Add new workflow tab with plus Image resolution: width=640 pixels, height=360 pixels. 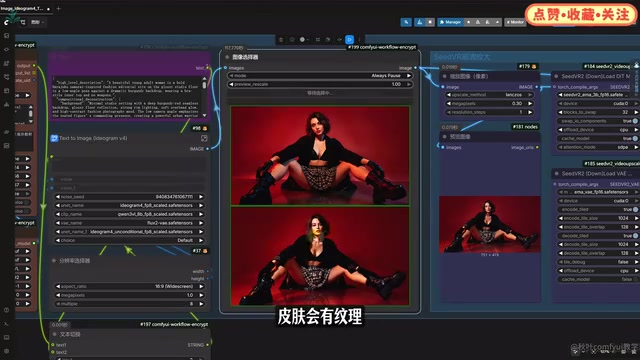tap(58, 8)
